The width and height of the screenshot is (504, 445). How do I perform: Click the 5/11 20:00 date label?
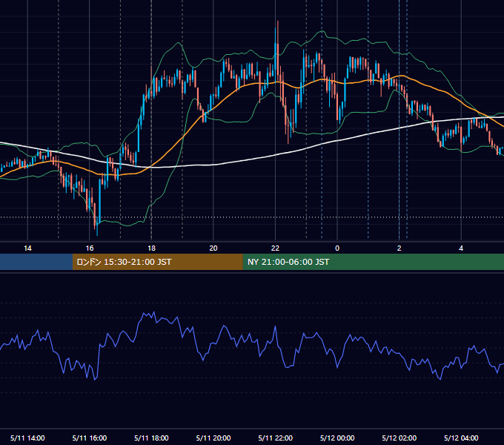point(213,438)
